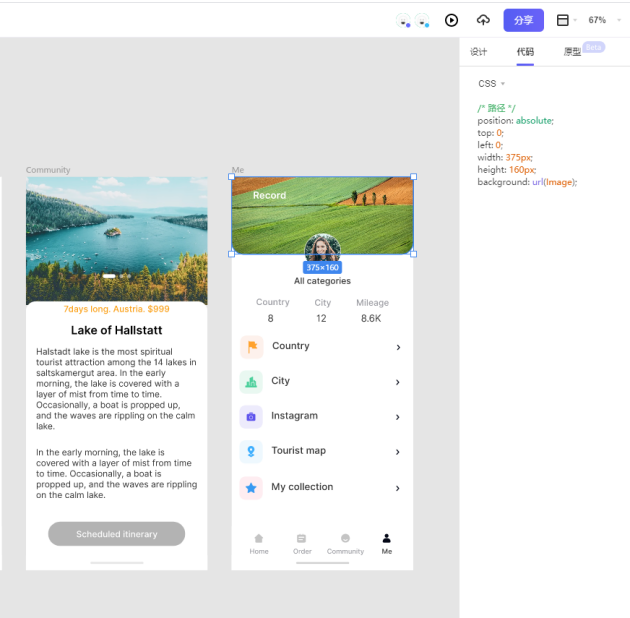Click the cloud upload icon

[483, 20]
